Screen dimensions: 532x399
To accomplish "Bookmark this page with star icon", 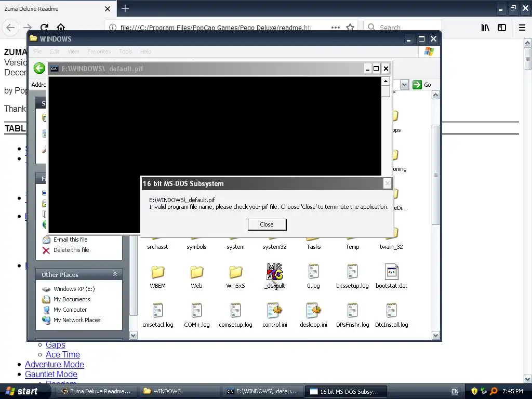I will tap(350, 28).
